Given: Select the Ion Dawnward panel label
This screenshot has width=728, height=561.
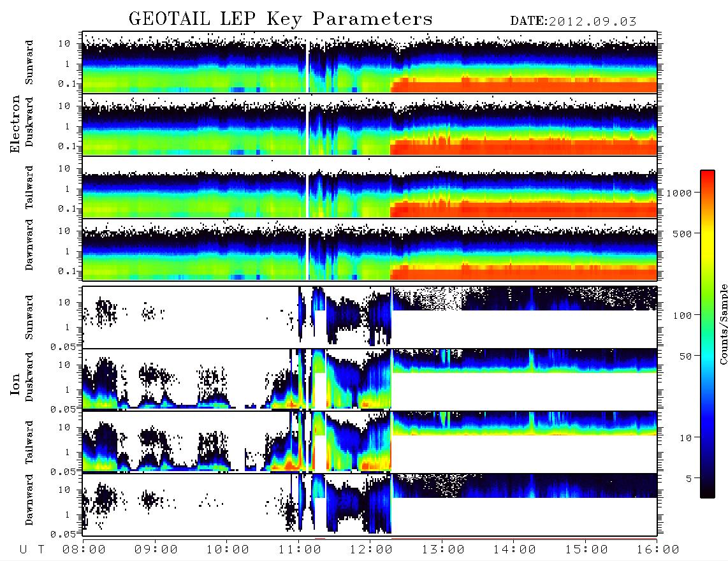Looking at the screenshot, I should 29,500.
